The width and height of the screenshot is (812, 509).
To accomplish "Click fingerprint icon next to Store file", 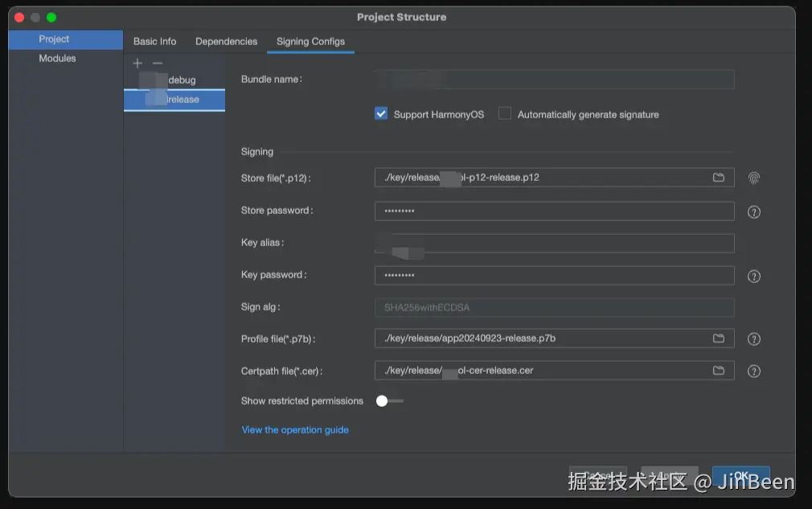I will click(x=754, y=178).
